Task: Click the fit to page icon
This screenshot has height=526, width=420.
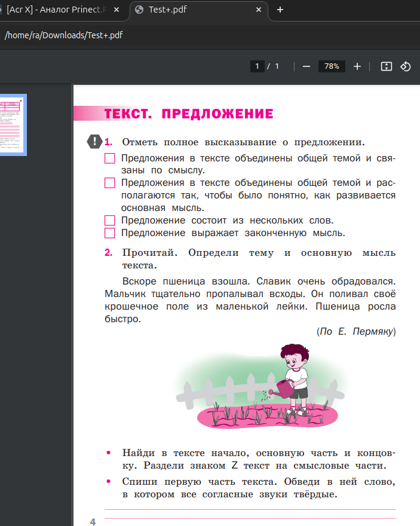Action: pyautogui.click(x=386, y=66)
